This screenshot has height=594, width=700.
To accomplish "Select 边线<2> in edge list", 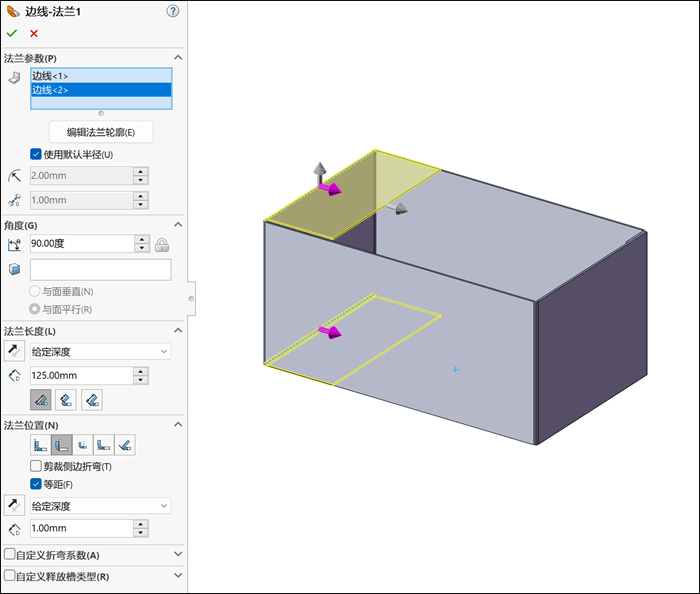I will 101,90.
